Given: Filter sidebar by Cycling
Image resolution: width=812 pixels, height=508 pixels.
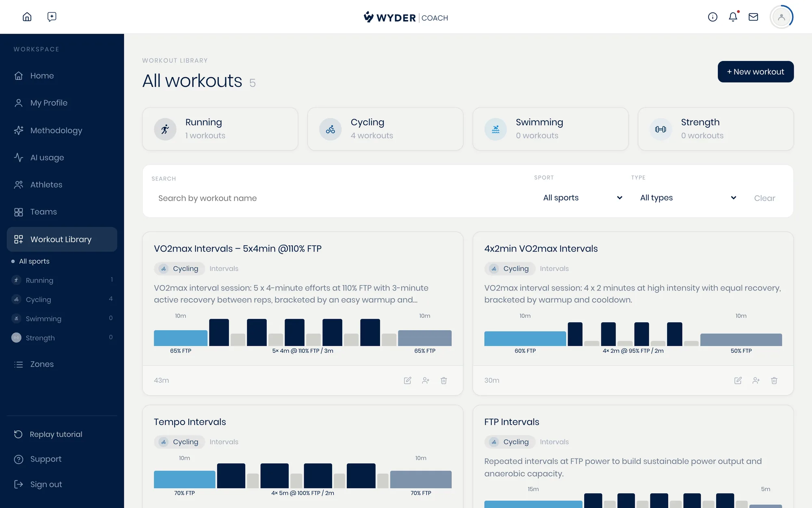Looking at the screenshot, I should click(x=62, y=300).
